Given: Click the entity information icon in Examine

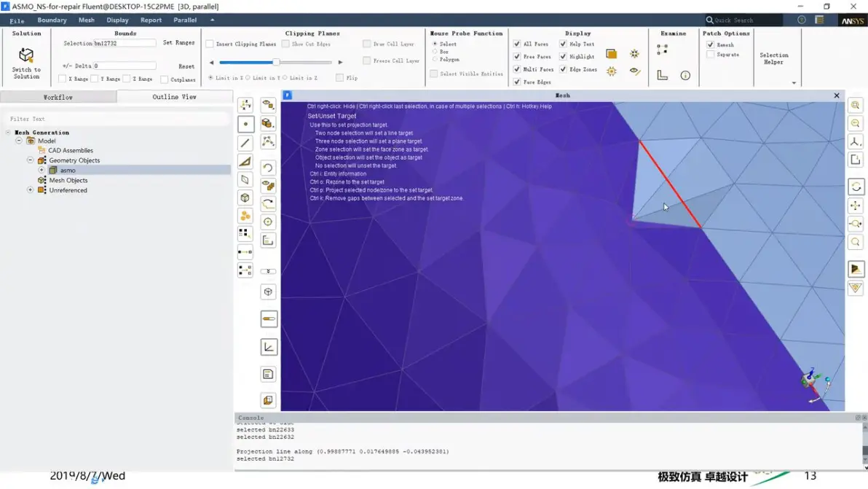Looking at the screenshot, I should (x=685, y=75).
